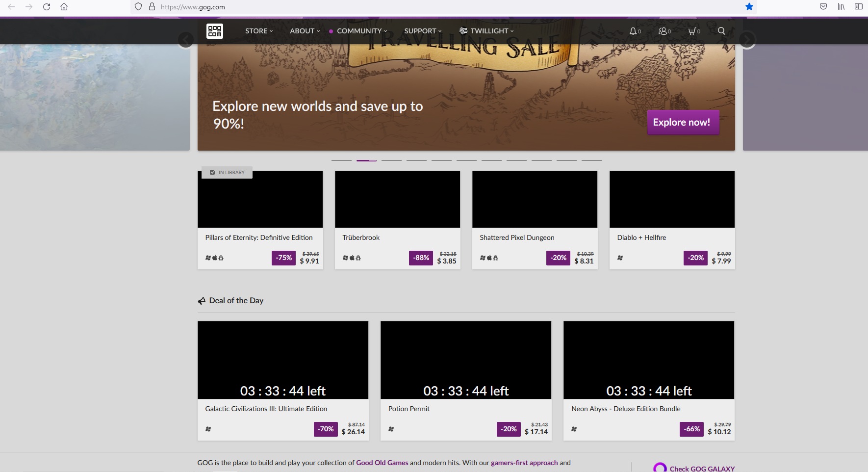The height and width of the screenshot is (472, 868).
Task: Click Pillars of Eternity thumbnail image
Action: click(260, 199)
